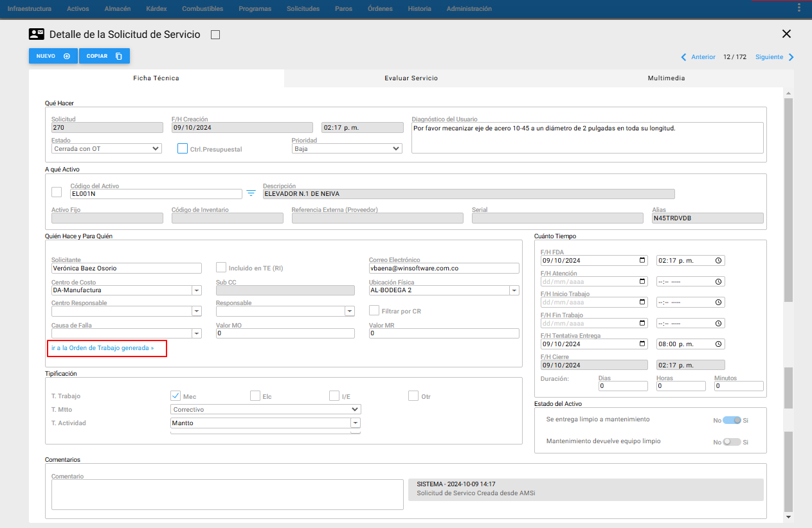Viewport: 812px width, 528px height.
Task: Go to Siguiente record
Action: (x=770, y=57)
